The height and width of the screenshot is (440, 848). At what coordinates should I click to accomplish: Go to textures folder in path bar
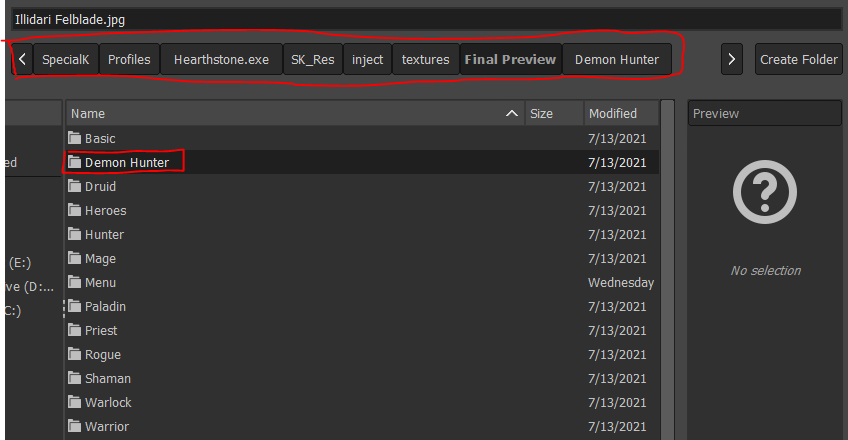point(425,60)
